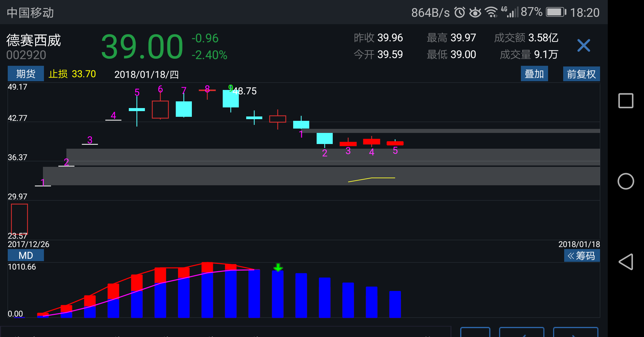Tap the 期货 button
Viewport: 644px width, 337px height.
[26, 74]
